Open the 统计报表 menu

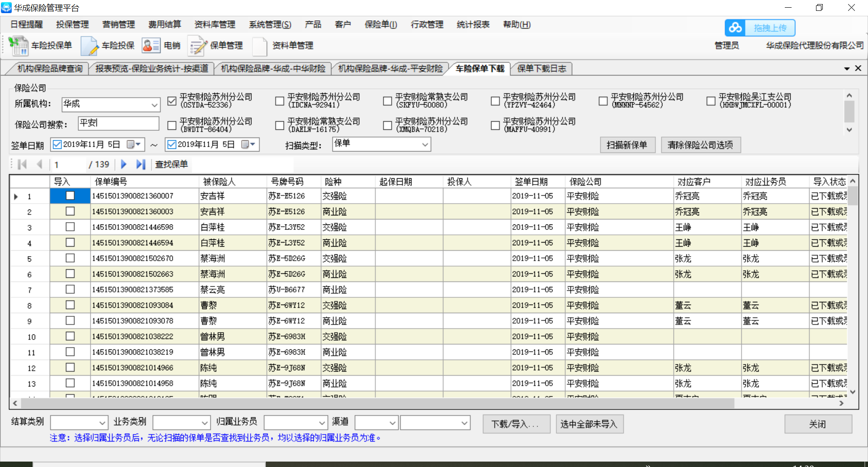[473, 24]
